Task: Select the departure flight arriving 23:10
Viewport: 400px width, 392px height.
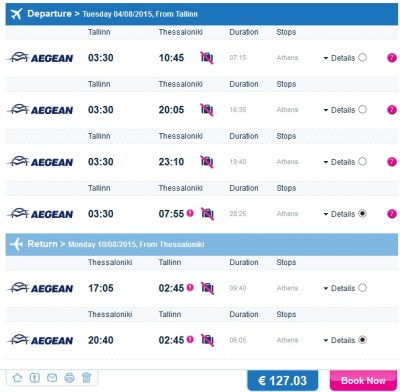Action: (x=362, y=161)
